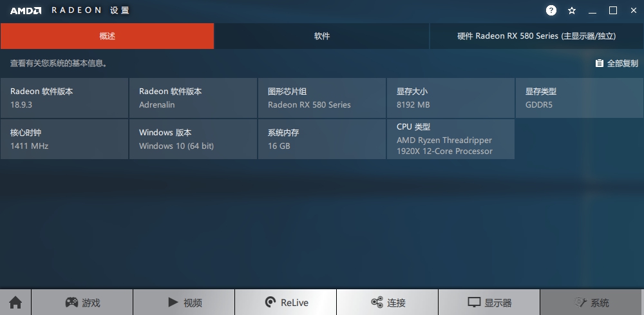Switch to the 软件 tab
The width and height of the screenshot is (644, 315).
click(322, 36)
